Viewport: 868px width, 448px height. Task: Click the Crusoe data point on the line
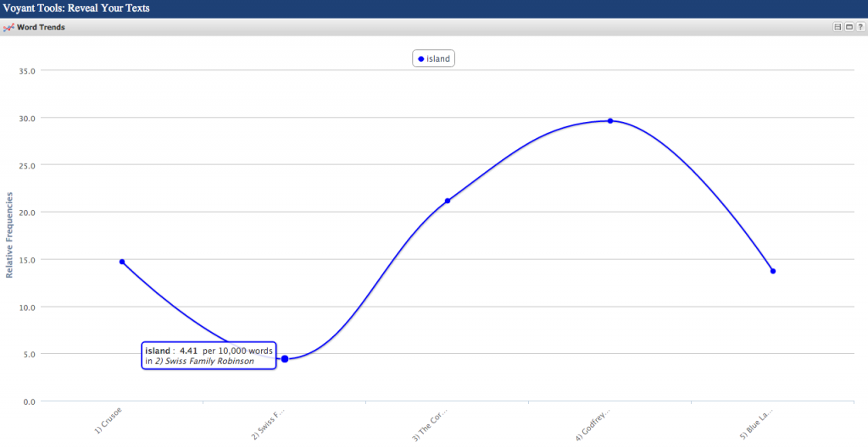[x=122, y=262]
